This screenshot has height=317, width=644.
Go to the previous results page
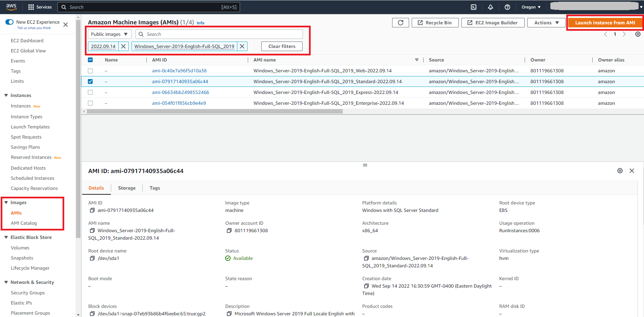coord(605,34)
